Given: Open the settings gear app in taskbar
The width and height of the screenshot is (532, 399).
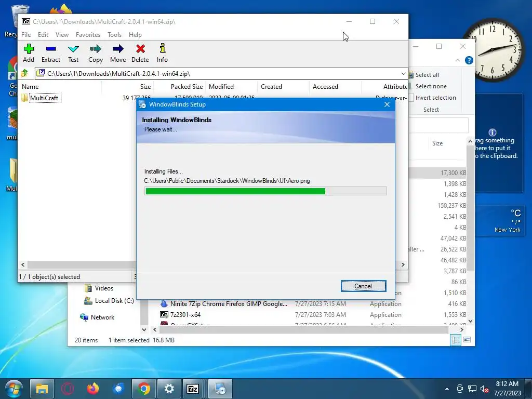Looking at the screenshot, I should (x=169, y=389).
